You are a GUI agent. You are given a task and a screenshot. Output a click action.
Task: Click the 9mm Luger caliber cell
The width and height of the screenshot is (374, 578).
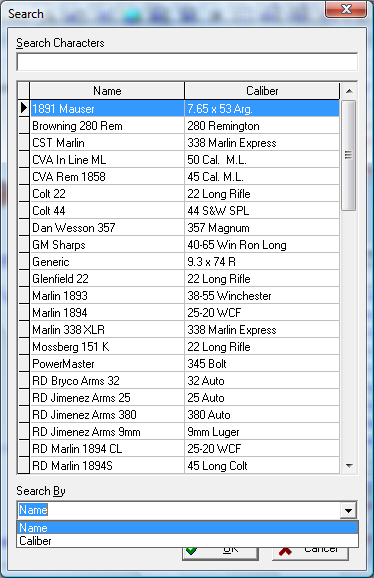[262, 431]
